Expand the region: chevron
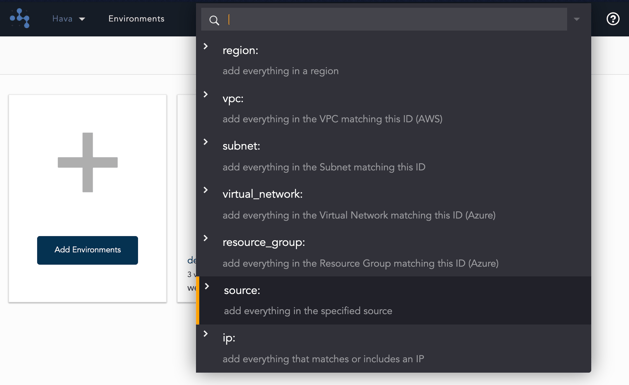Image resolution: width=629 pixels, height=385 pixels. click(x=206, y=46)
